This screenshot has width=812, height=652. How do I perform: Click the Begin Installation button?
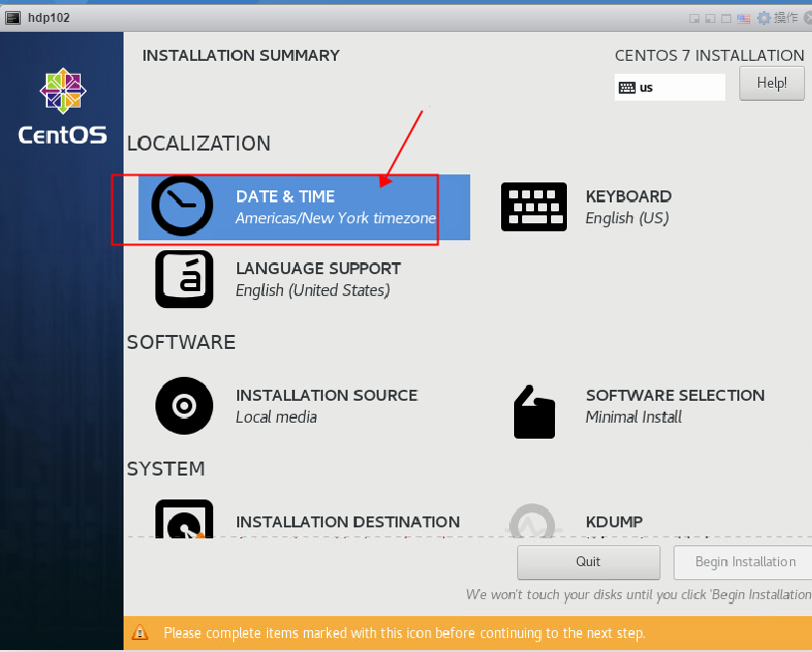(x=744, y=562)
